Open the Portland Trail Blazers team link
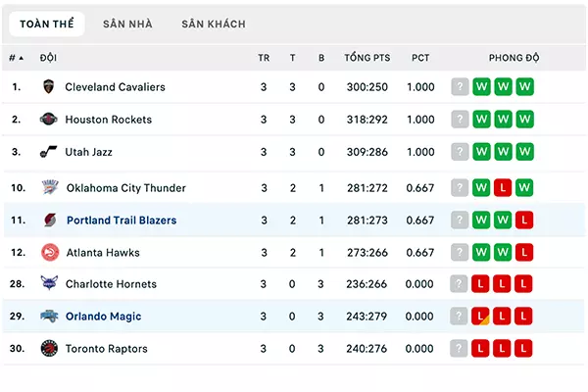 [x=122, y=220]
